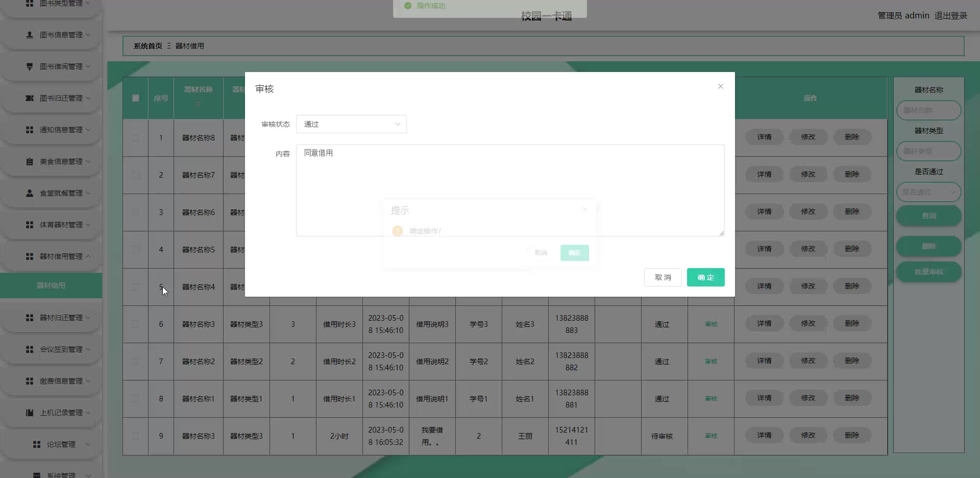Select the checkbox for 序号 6 row

tap(136, 324)
